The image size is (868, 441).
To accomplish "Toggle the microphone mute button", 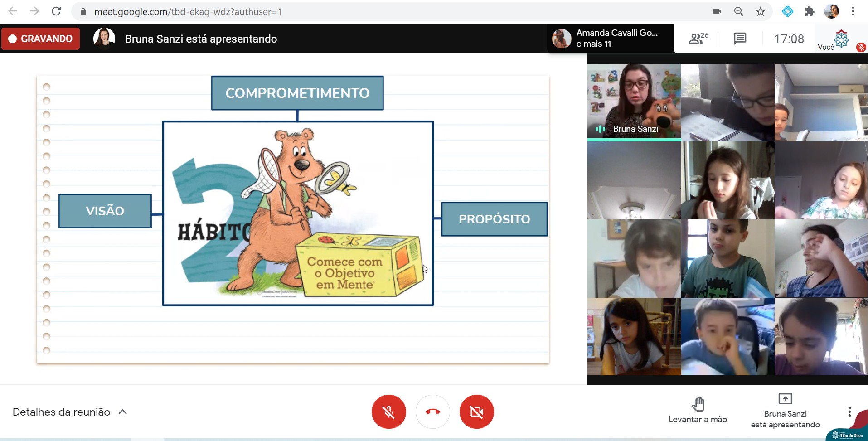I will pyautogui.click(x=388, y=412).
